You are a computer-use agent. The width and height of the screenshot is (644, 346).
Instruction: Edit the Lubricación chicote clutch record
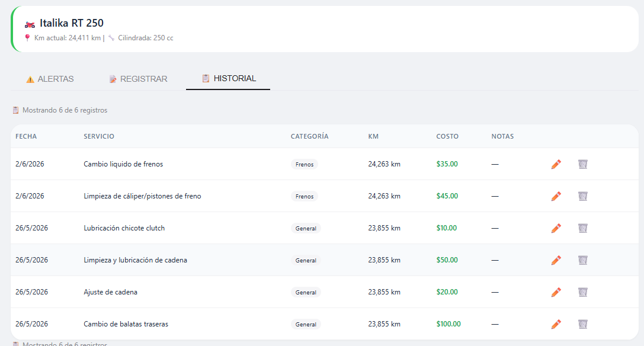pyautogui.click(x=556, y=228)
